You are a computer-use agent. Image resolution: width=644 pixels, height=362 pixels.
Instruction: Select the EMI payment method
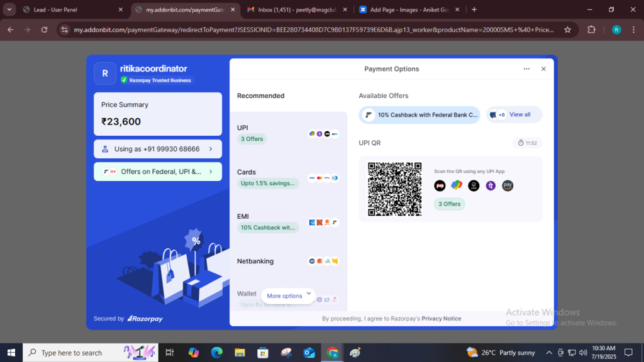point(288,222)
